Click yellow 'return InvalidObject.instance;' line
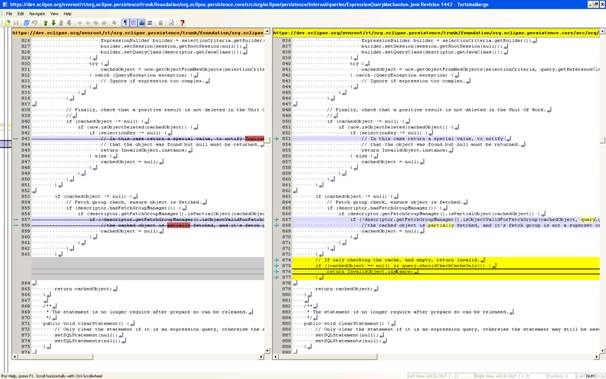The height and width of the screenshot is (379, 606). 370,272
